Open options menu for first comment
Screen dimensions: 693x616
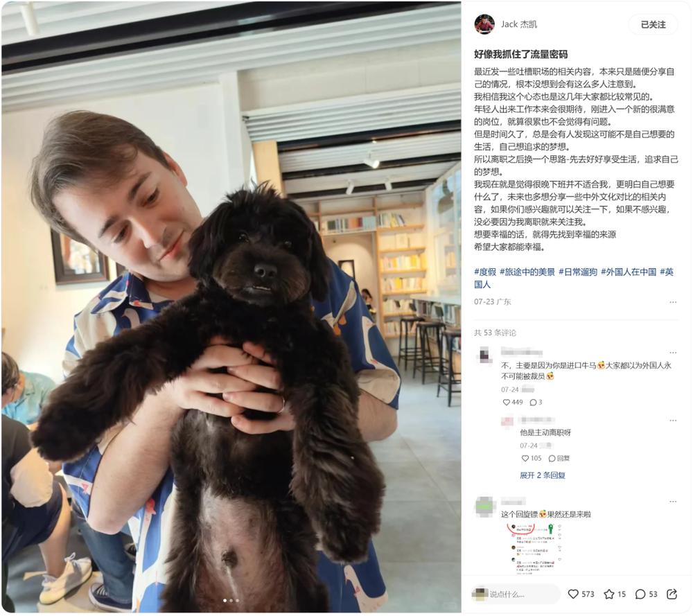pyautogui.click(x=673, y=353)
